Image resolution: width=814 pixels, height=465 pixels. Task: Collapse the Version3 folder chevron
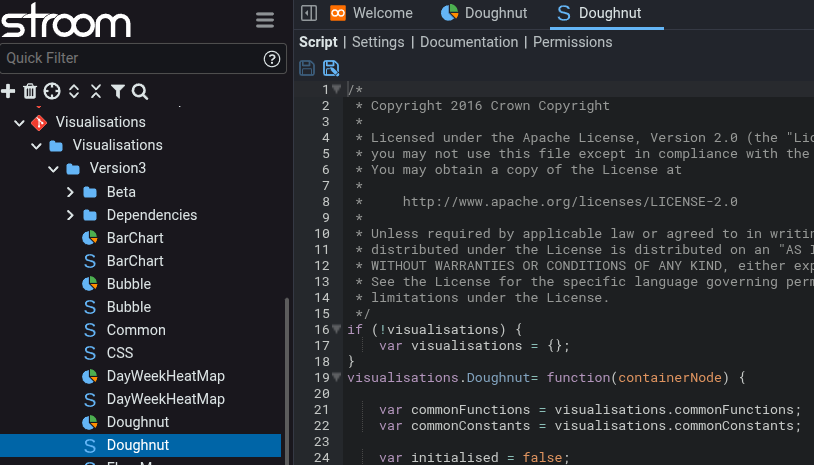[53, 169]
